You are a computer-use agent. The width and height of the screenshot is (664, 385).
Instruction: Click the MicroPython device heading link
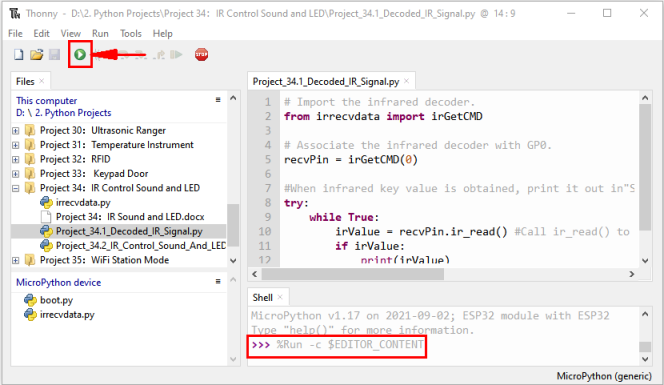coord(58,283)
